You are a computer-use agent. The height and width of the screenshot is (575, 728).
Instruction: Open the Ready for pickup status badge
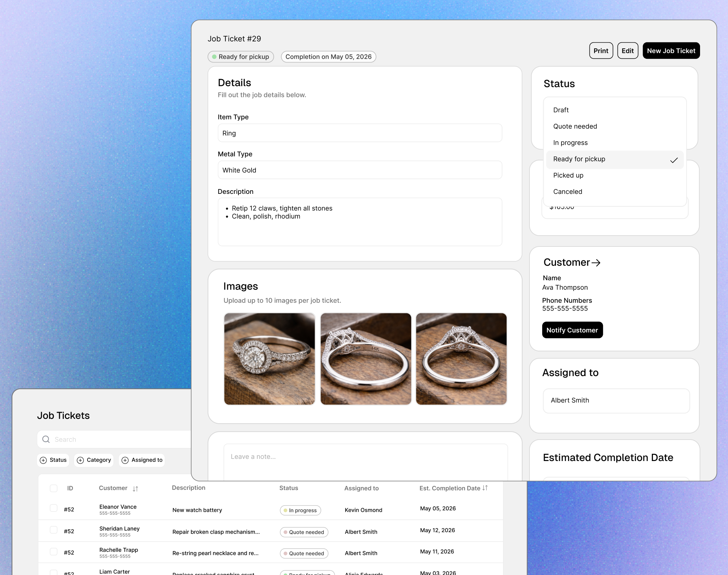(241, 57)
